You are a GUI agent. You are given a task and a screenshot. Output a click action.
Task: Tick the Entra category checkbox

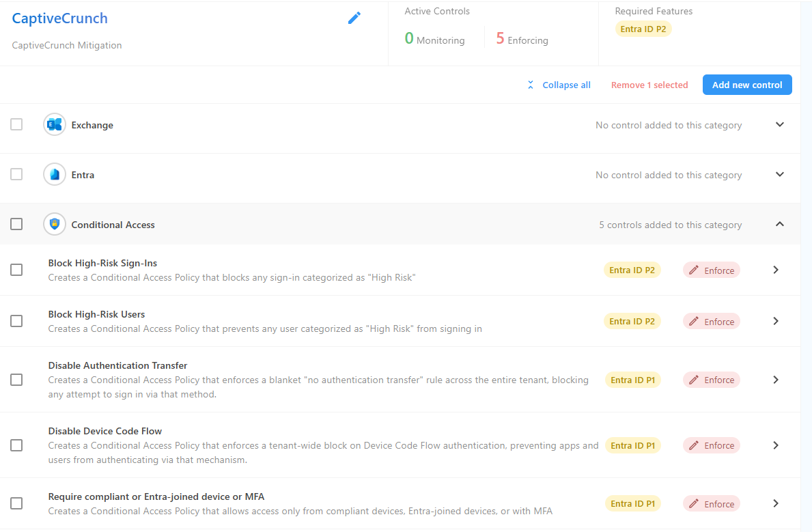[16, 174]
